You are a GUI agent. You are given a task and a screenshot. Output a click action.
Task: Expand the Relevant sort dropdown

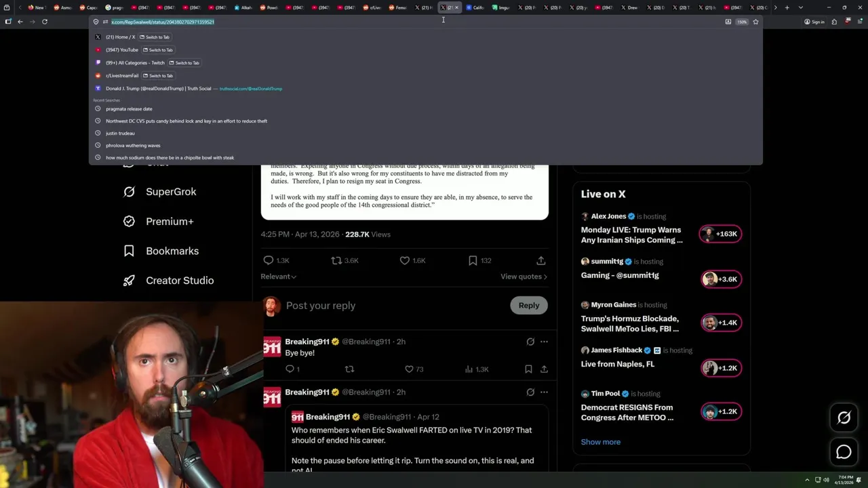[x=278, y=277]
